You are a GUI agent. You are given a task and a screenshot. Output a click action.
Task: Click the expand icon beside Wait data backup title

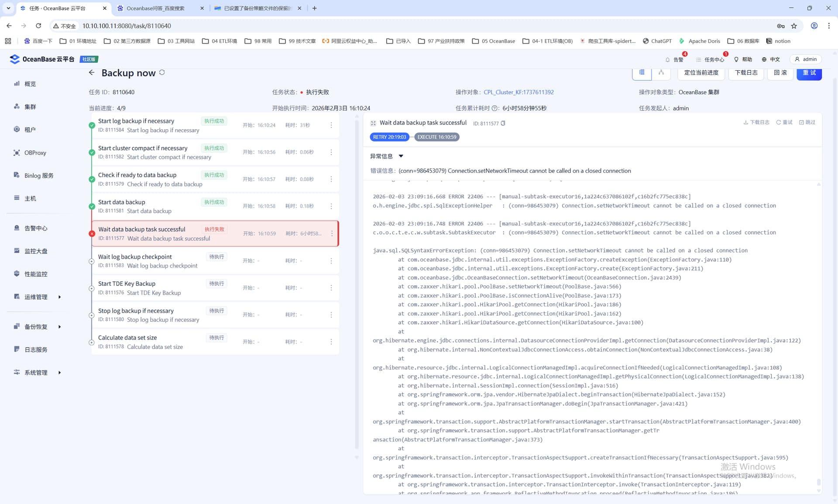[x=373, y=123]
